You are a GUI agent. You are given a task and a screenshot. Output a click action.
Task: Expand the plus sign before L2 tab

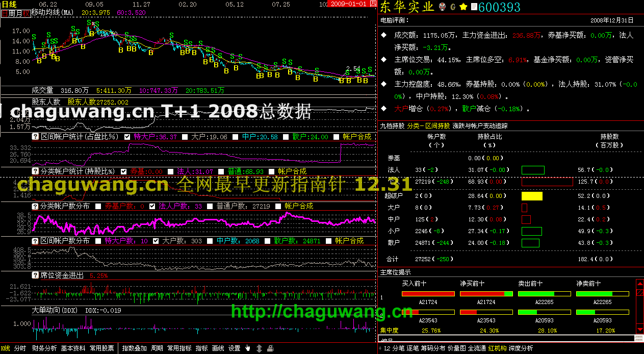tap(380, 348)
